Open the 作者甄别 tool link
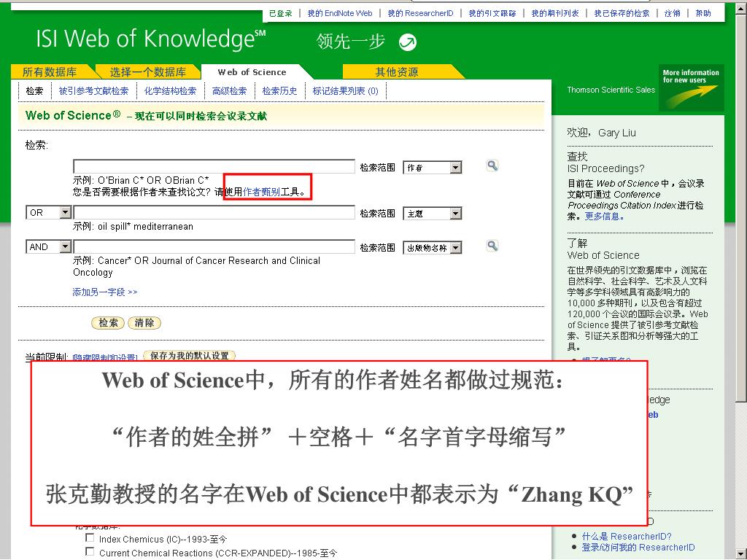 [262, 192]
